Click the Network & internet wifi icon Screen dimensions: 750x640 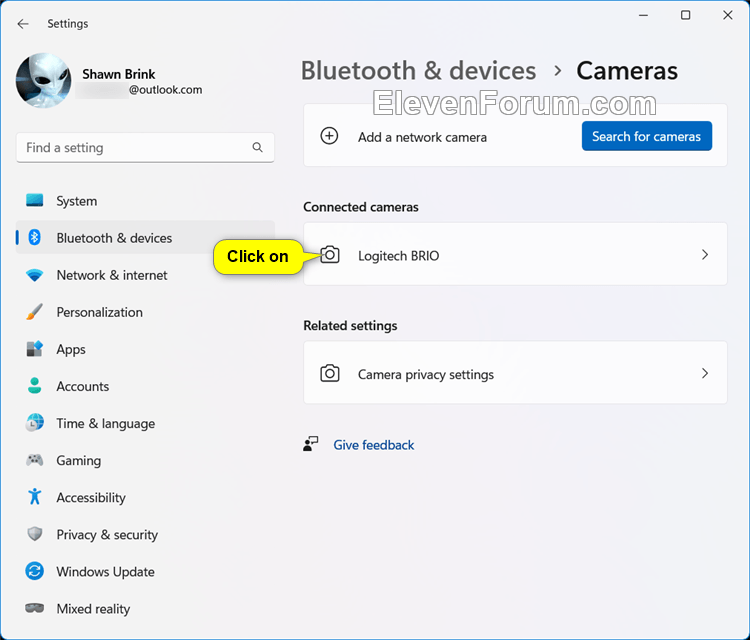pos(34,275)
